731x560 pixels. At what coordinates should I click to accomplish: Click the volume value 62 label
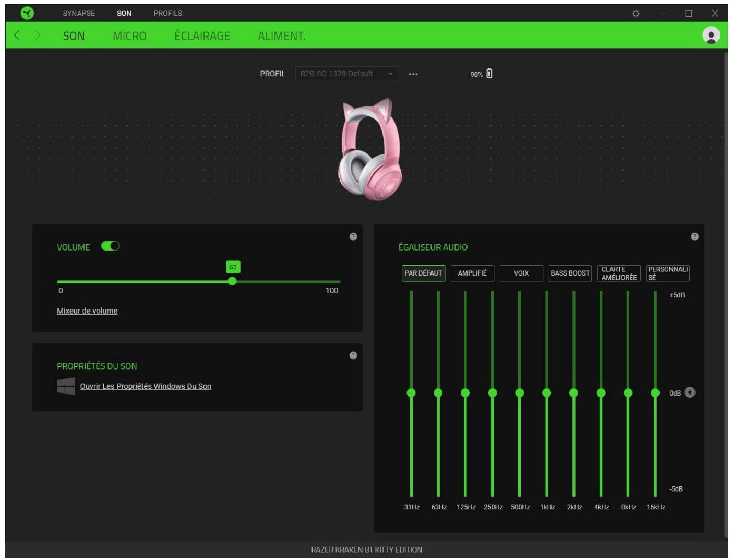(x=233, y=267)
